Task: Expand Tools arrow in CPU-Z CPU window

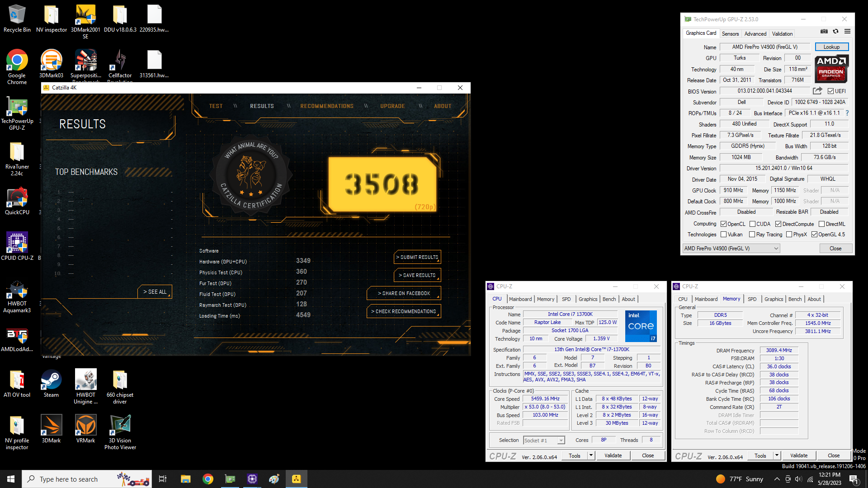Action: point(591,455)
